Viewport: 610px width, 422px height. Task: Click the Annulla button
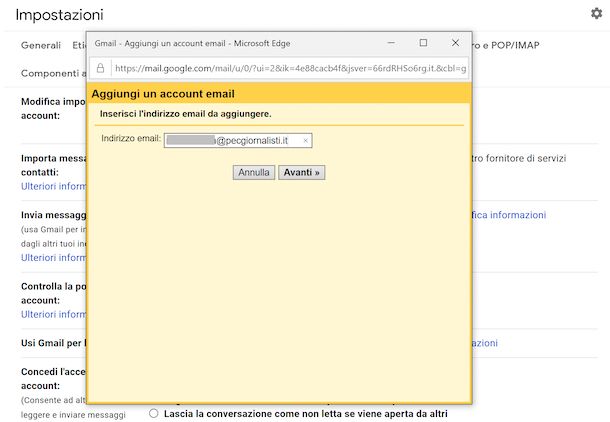click(x=254, y=172)
